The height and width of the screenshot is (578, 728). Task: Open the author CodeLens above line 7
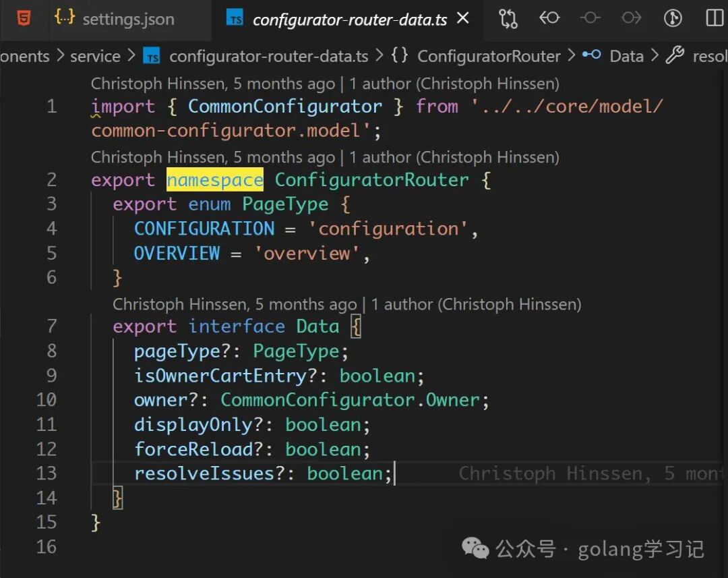347,304
